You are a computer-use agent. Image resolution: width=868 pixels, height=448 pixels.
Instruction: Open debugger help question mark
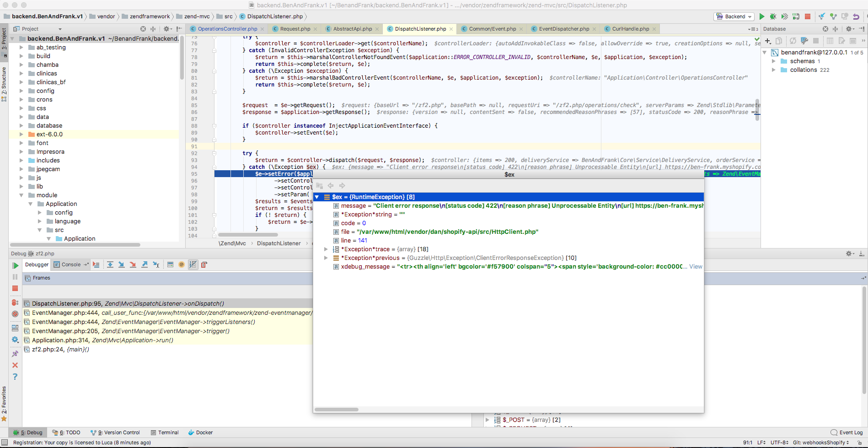tap(15, 377)
